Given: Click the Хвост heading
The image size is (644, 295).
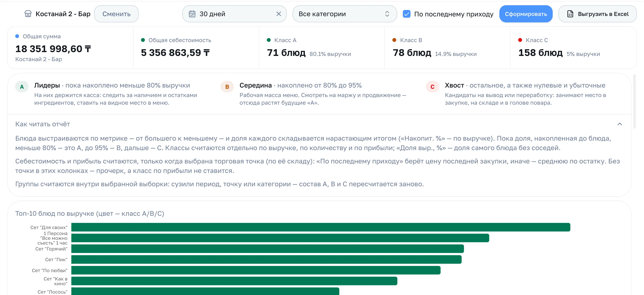Looking at the screenshot, I should (454, 85).
